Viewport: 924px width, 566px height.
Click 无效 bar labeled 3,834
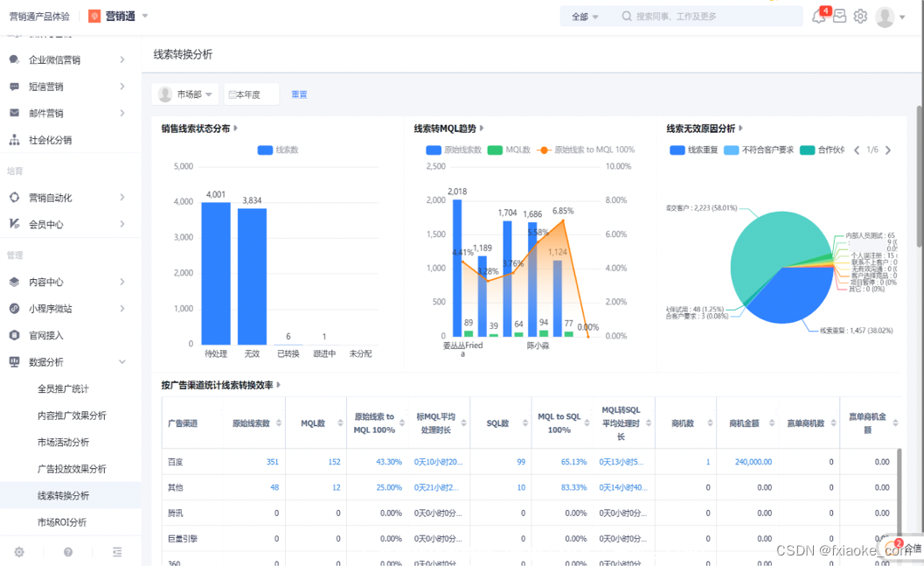click(253, 276)
